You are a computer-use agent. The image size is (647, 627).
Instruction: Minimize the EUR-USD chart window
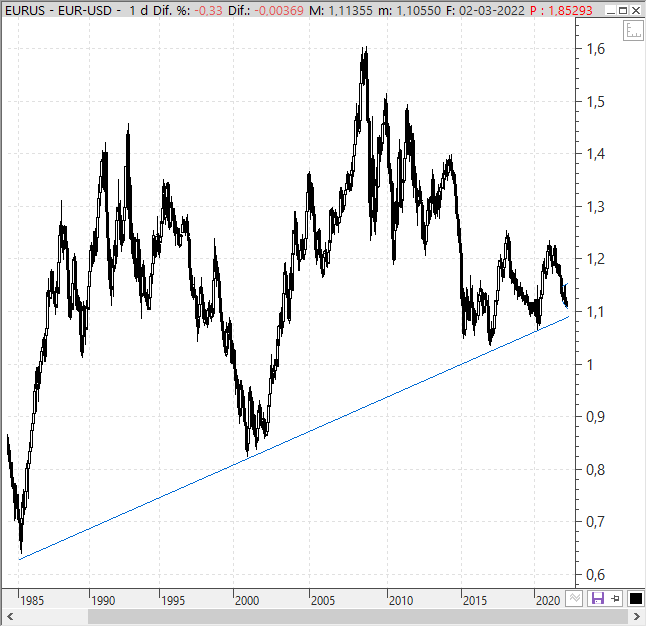coord(611,10)
